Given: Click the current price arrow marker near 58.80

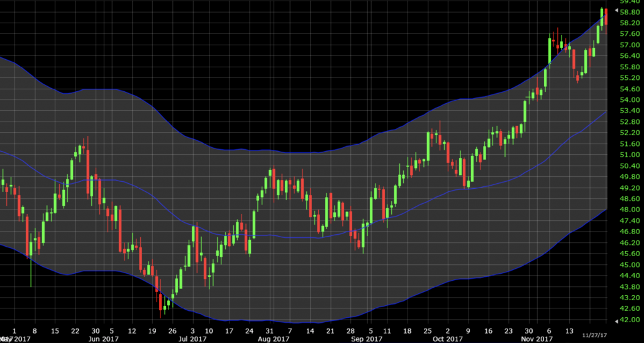Looking at the screenshot, I should point(616,12).
